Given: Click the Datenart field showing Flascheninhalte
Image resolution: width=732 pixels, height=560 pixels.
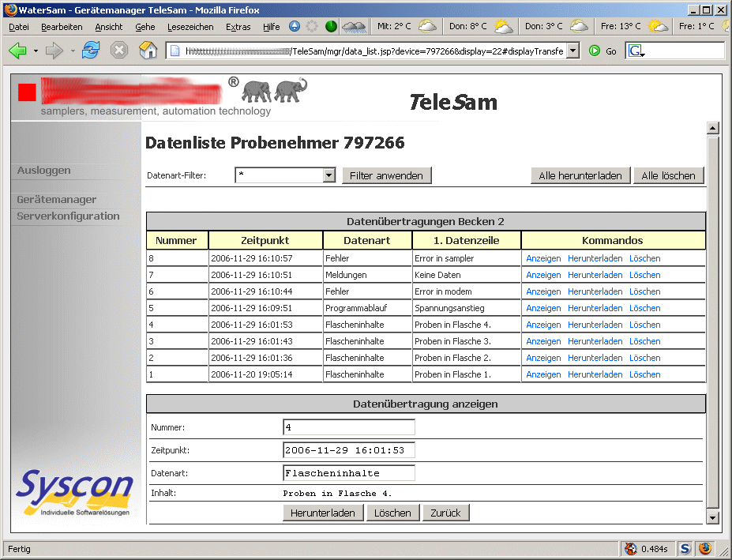Looking at the screenshot, I should click(349, 473).
